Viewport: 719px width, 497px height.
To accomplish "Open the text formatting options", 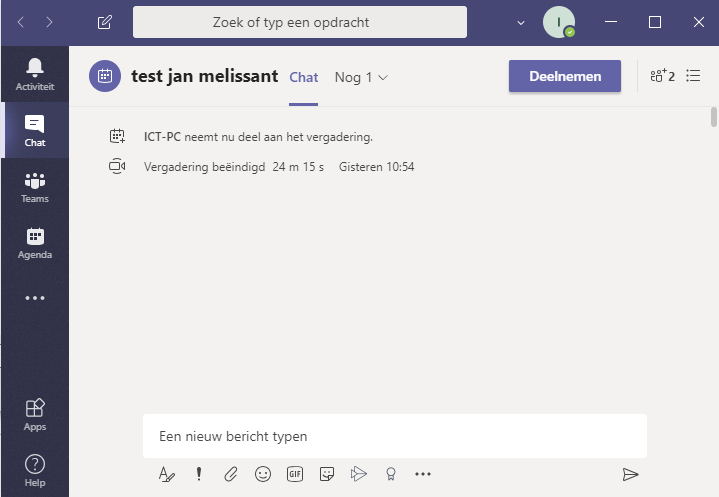I will coord(166,474).
